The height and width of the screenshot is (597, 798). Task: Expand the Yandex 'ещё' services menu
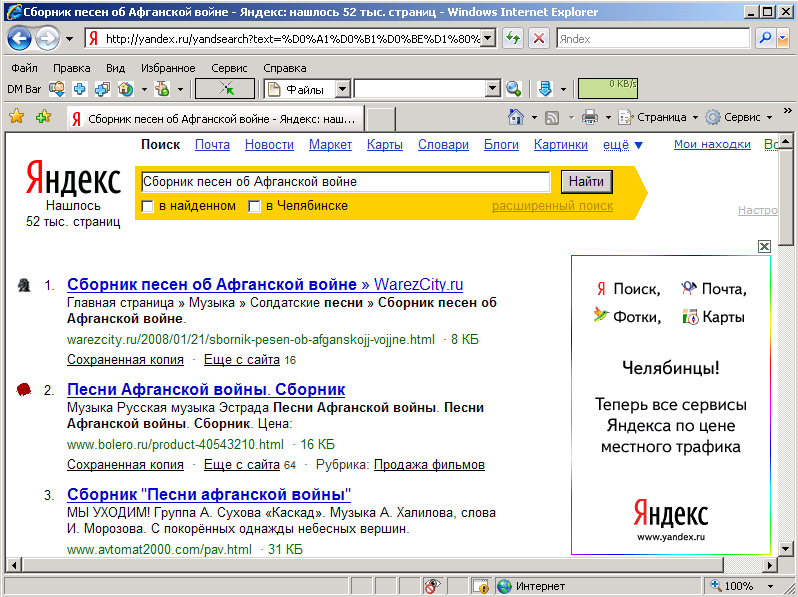[x=623, y=145]
